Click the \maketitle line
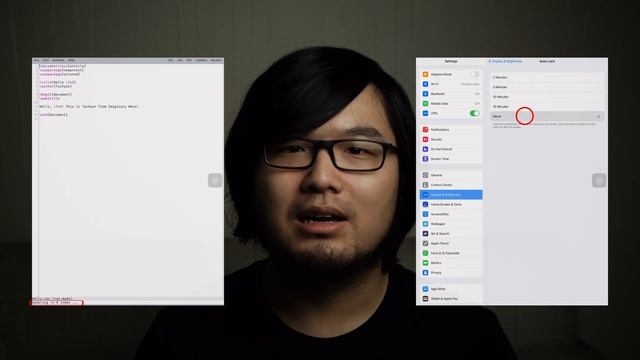640x360 pixels. (49, 98)
